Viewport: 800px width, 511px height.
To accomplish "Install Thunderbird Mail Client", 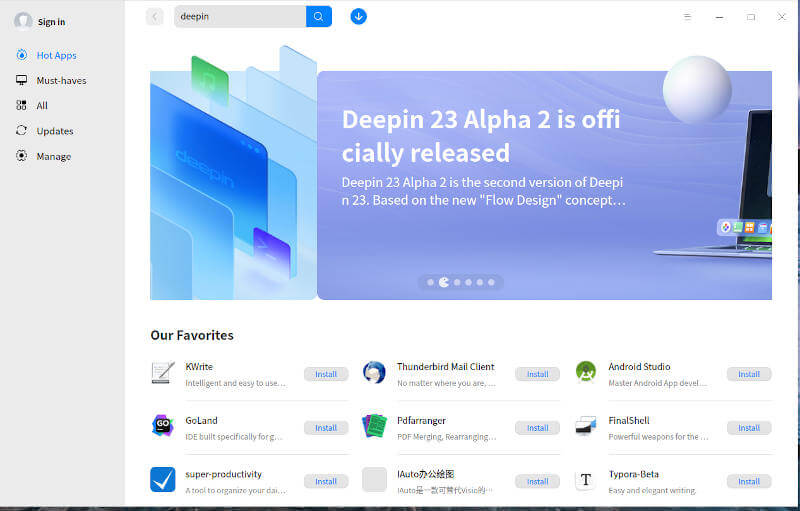I will [x=537, y=374].
